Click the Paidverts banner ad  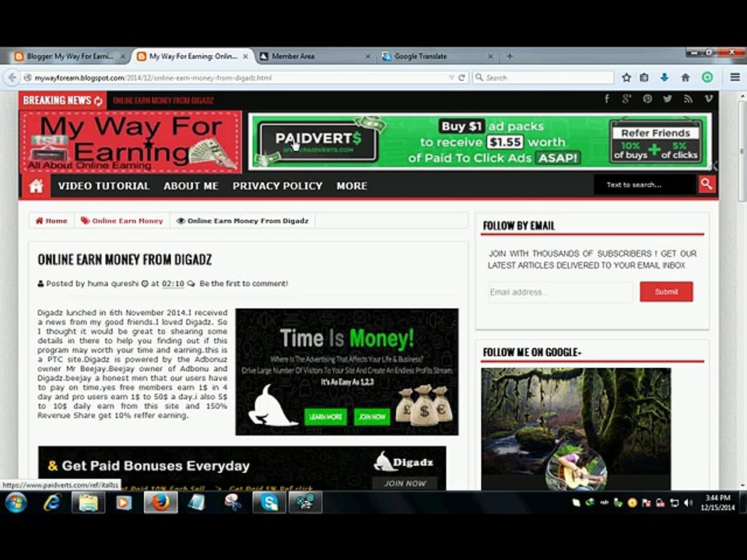point(479,142)
